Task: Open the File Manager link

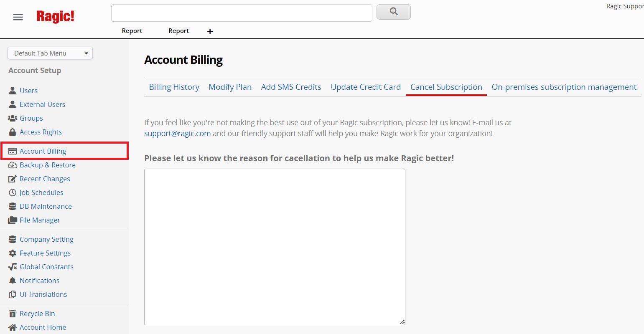Action: (x=40, y=220)
